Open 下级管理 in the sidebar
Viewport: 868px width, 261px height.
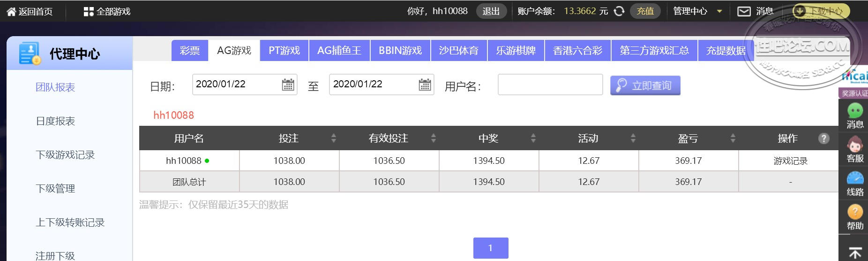coord(55,189)
